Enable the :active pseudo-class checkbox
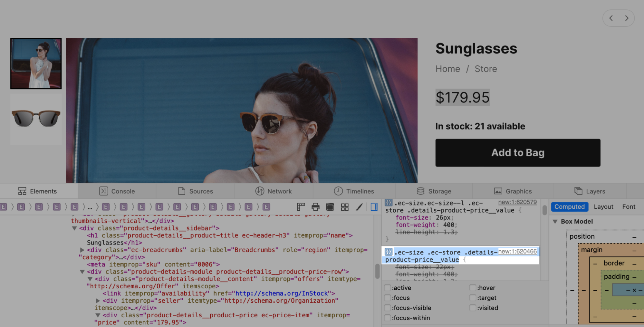The width and height of the screenshot is (644, 327). (388, 288)
